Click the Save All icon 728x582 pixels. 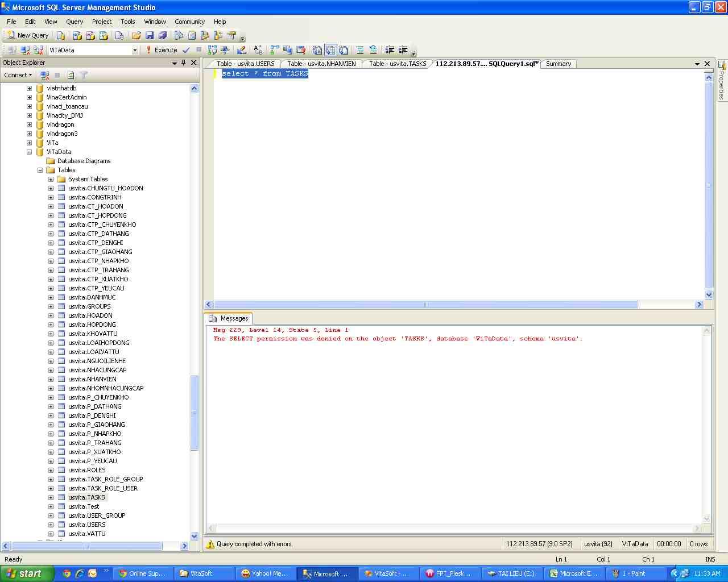coord(163,35)
